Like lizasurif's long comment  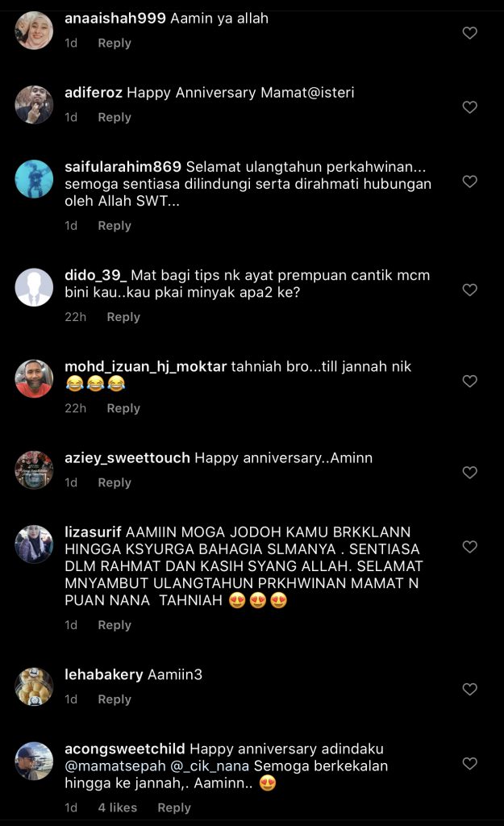pos(470,546)
